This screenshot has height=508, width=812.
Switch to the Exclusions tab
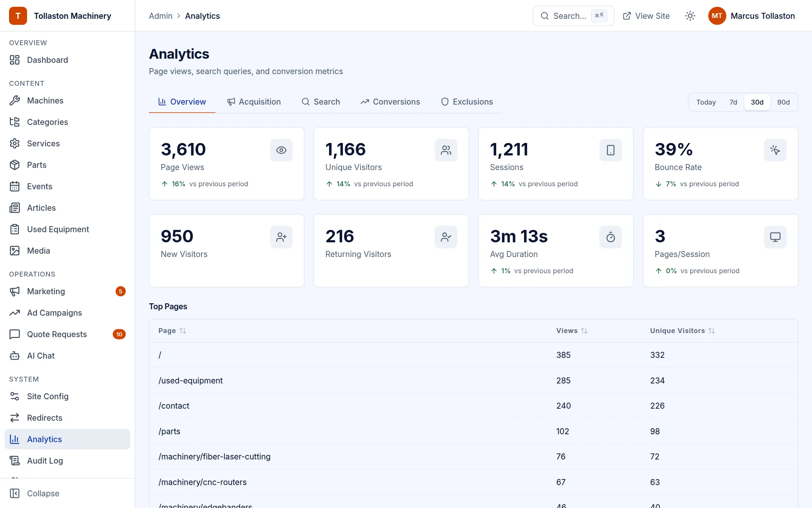coord(467,102)
